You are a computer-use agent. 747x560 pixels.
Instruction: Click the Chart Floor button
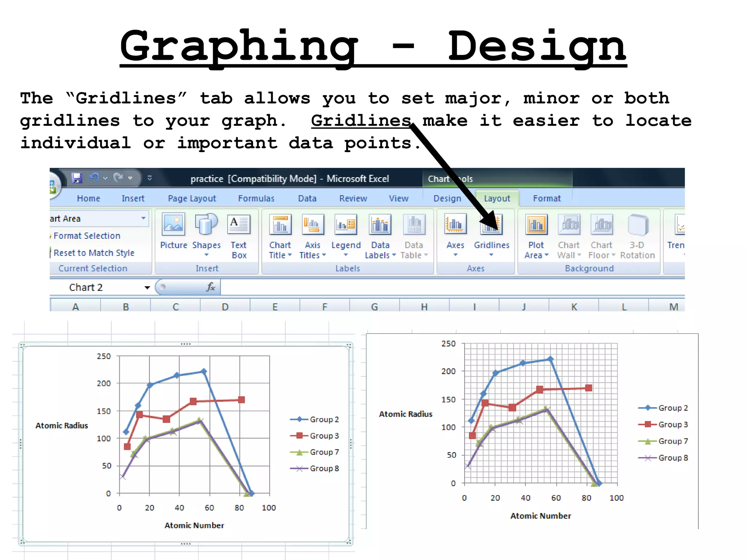pyautogui.click(x=601, y=236)
